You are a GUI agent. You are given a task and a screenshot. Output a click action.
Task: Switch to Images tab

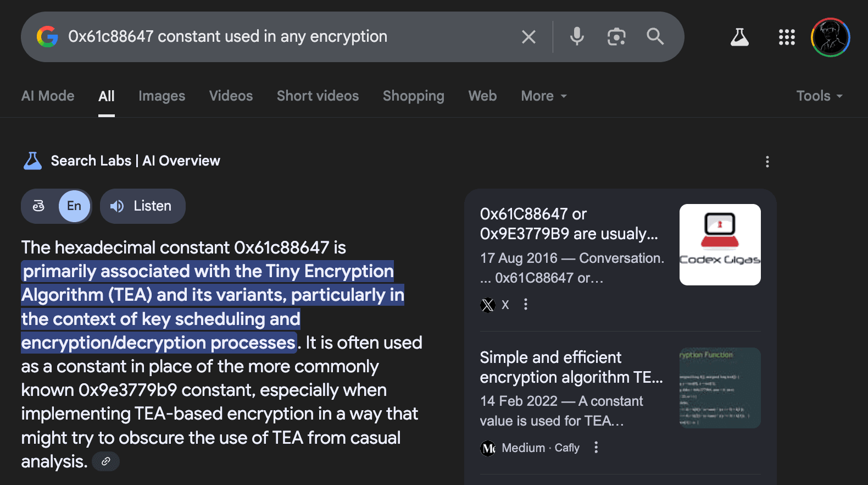point(162,96)
